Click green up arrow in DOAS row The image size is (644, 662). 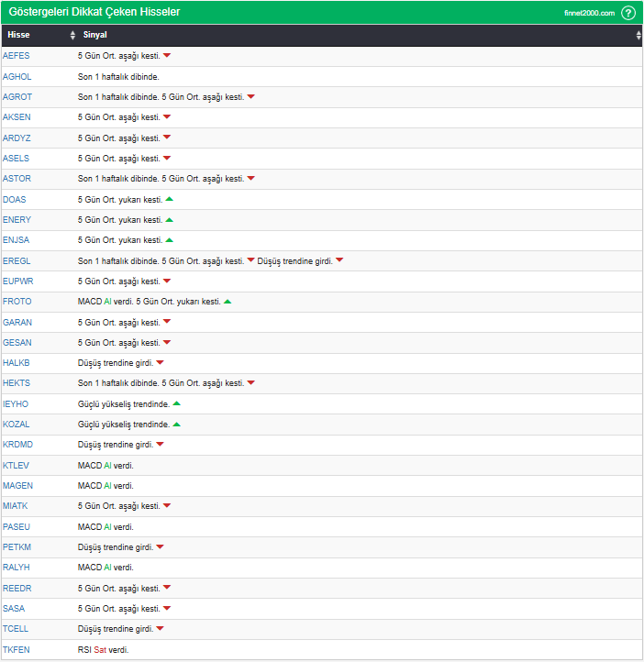pos(170,199)
